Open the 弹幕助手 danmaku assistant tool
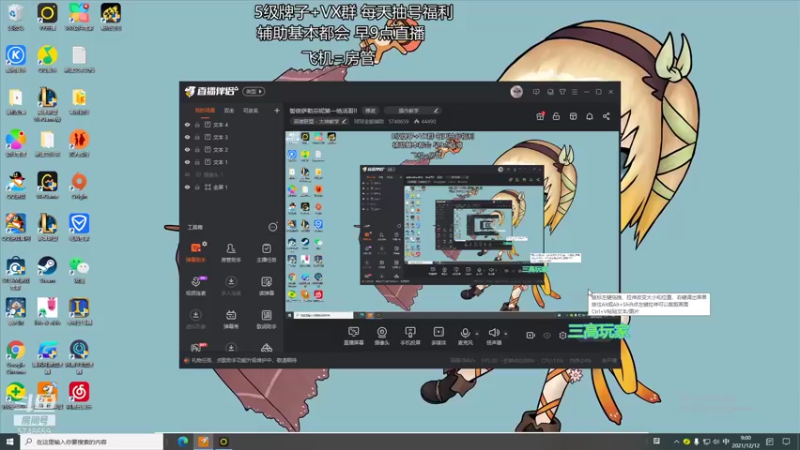 point(195,253)
